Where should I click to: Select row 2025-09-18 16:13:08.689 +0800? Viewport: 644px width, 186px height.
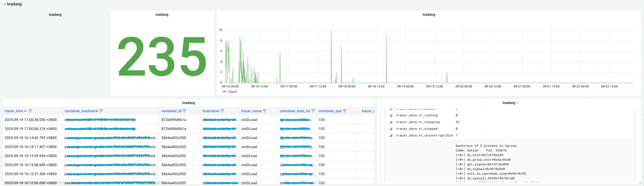[x=188, y=165]
